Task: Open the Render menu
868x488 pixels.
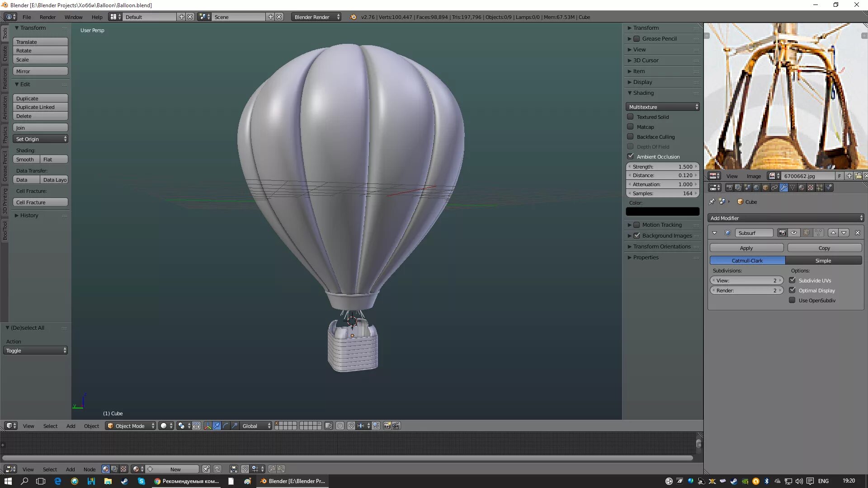Action: [x=47, y=17]
